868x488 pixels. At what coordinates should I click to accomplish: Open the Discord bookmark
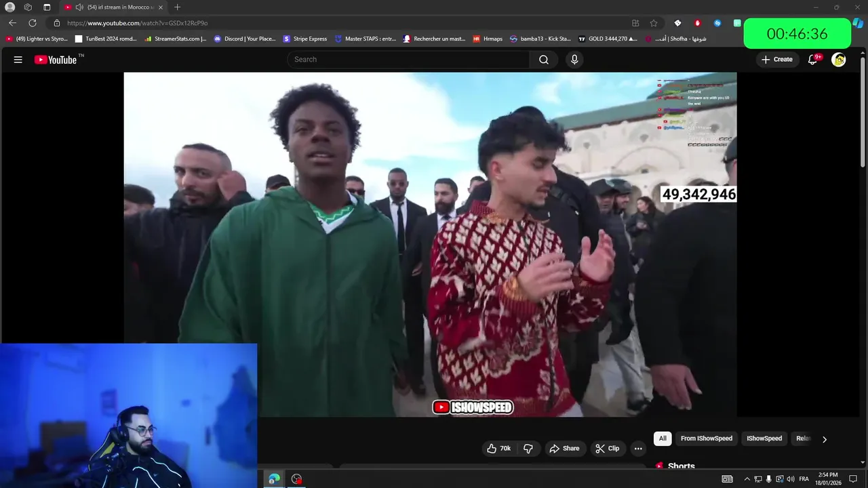(245, 39)
